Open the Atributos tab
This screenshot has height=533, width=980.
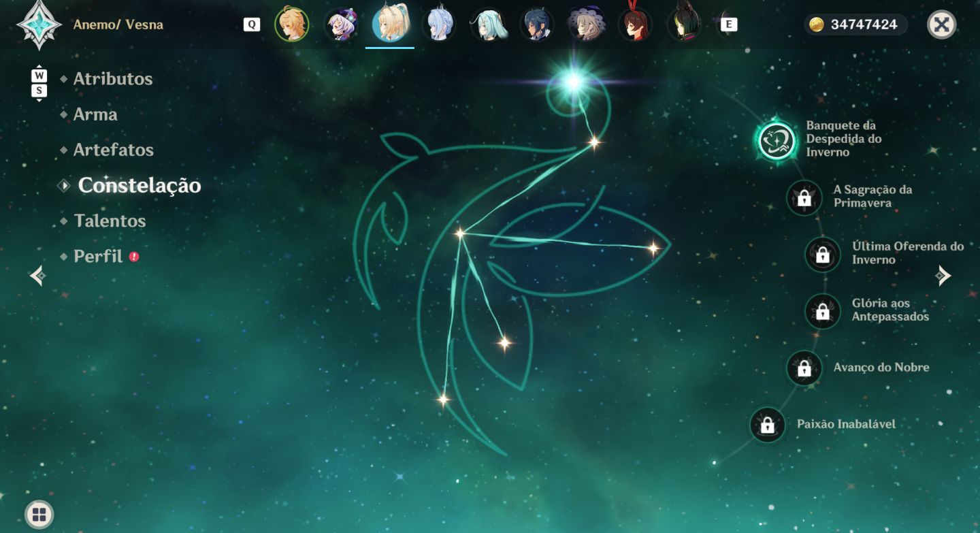pyautogui.click(x=113, y=79)
